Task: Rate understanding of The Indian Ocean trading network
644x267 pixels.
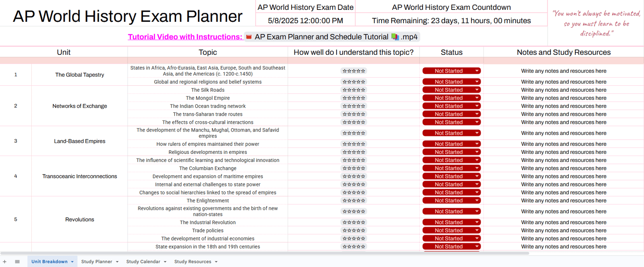Action: (354, 106)
